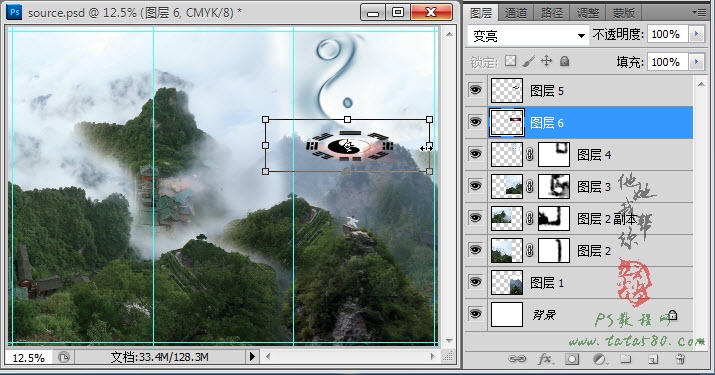Click the bottom-right transform handle
This screenshot has height=375, width=715.
coord(429,172)
